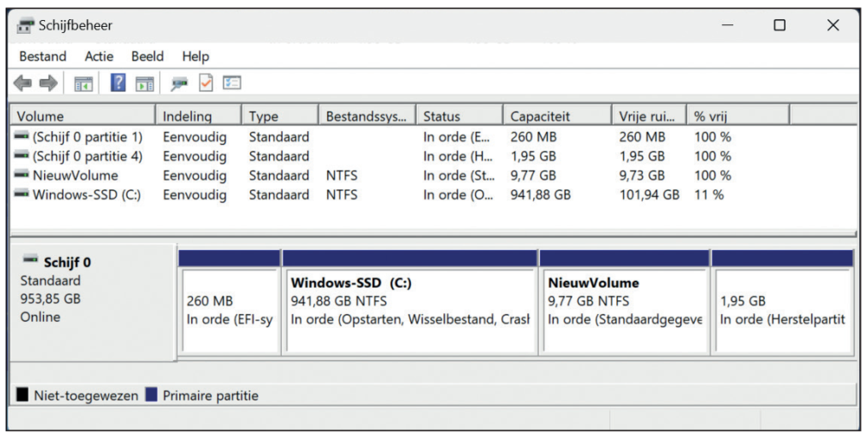Click the connect disk toolbar icon
The height and width of the screenshot is (435, 868).
pyautogui.click(x=179, y=83)
